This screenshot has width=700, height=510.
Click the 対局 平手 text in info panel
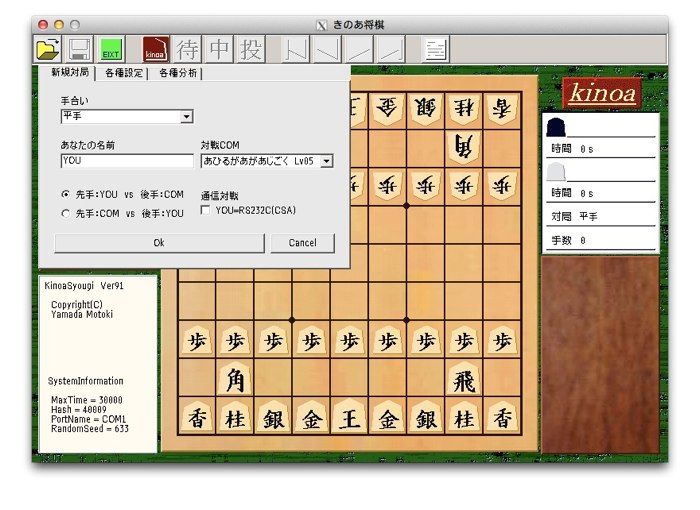tap(574, 217)
